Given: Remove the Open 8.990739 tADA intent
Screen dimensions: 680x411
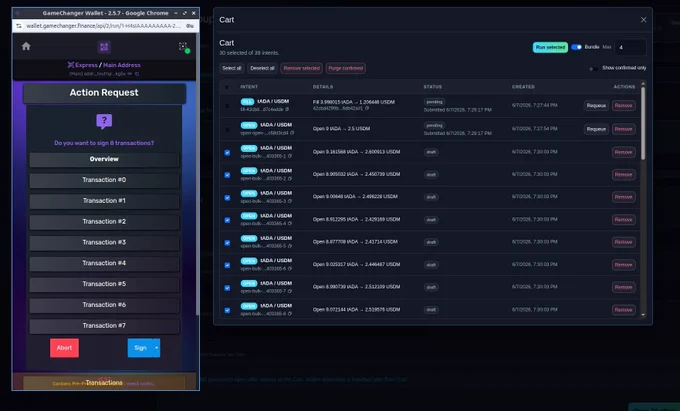Looking at the screenshot, I should point(624,287).
